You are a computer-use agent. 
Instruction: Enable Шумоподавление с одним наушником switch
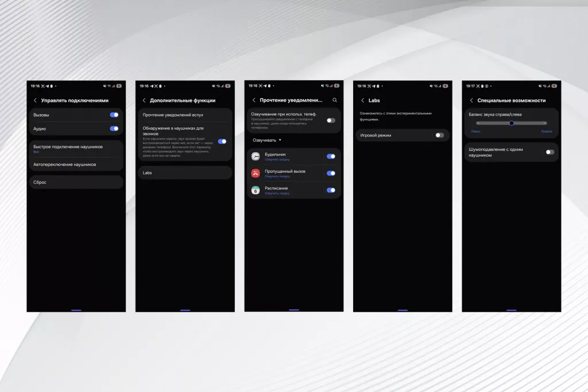point(550,152)
